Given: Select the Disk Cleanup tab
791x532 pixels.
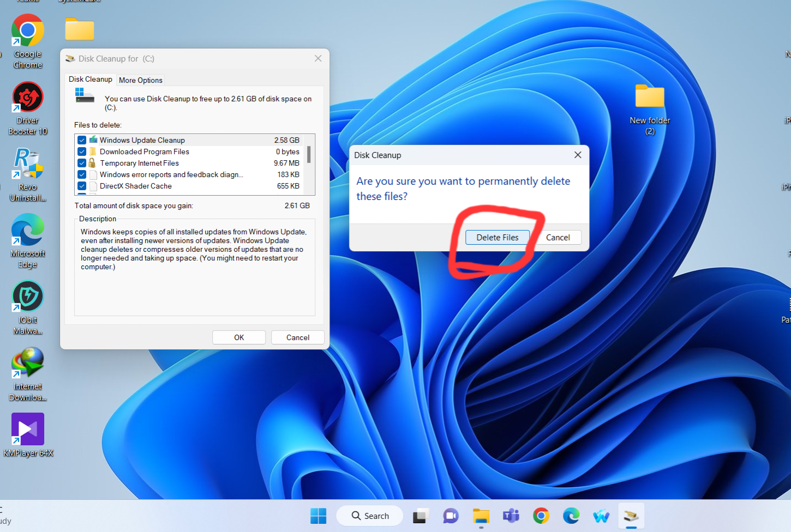Looking at the screenshot, I should (91, 80).
